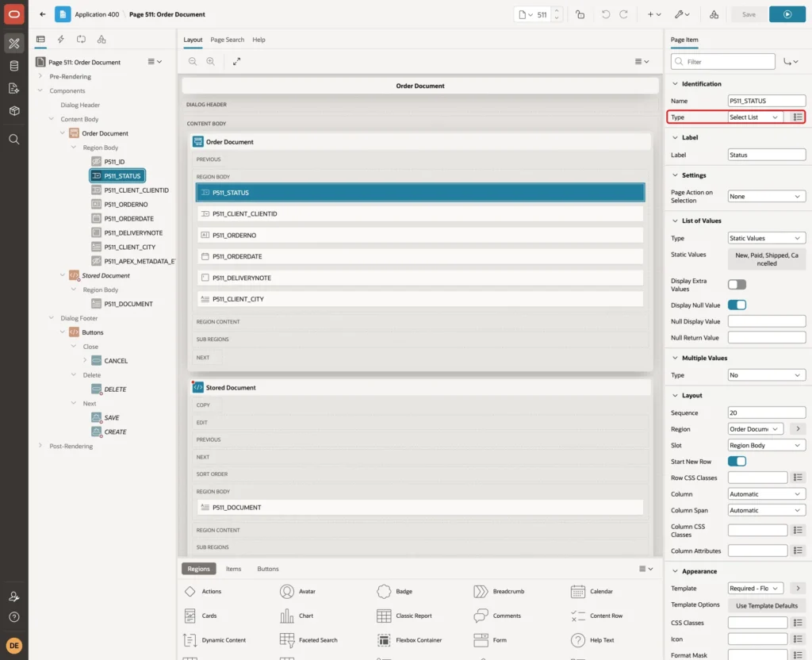Toggle Display Extra Values switch
This screenshot has width=812, height=660.
(737, 285)
